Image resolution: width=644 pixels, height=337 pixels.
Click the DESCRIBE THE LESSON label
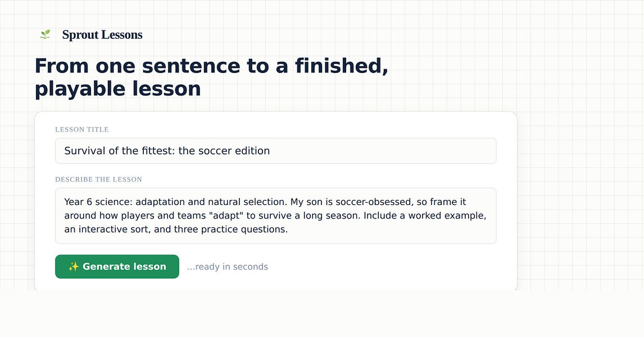pyautogui.click(x=98, y=179)
